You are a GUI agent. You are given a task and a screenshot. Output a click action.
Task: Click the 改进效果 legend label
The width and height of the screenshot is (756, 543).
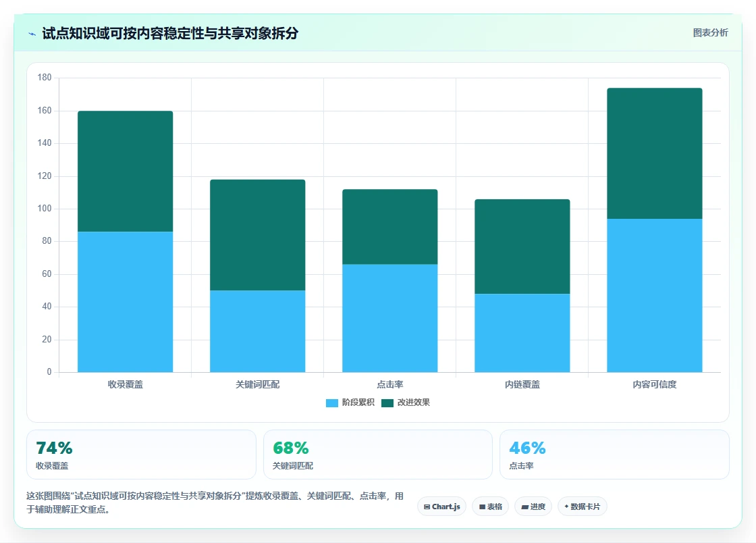click(x=413, y=403)
